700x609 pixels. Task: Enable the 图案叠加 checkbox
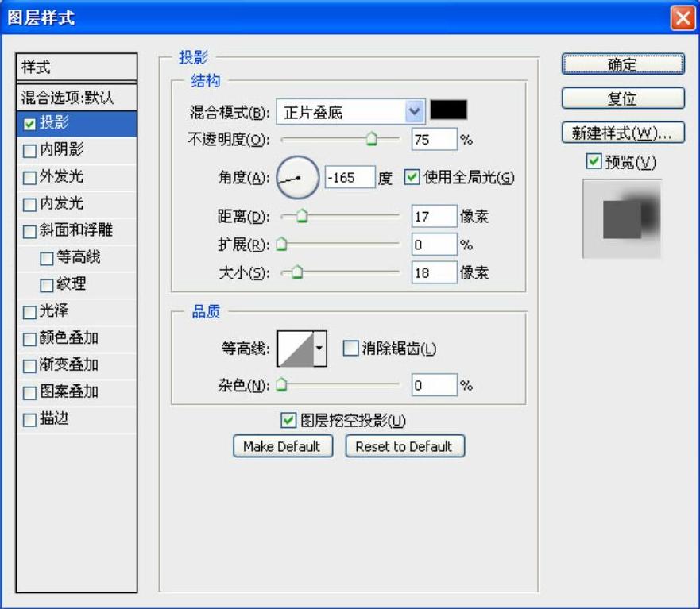point(29,393)
